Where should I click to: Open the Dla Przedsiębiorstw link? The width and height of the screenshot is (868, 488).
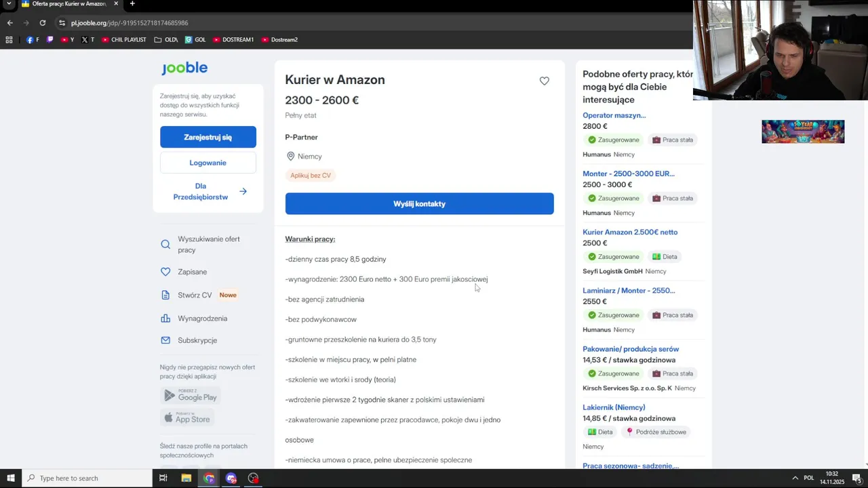coord(201,192)
